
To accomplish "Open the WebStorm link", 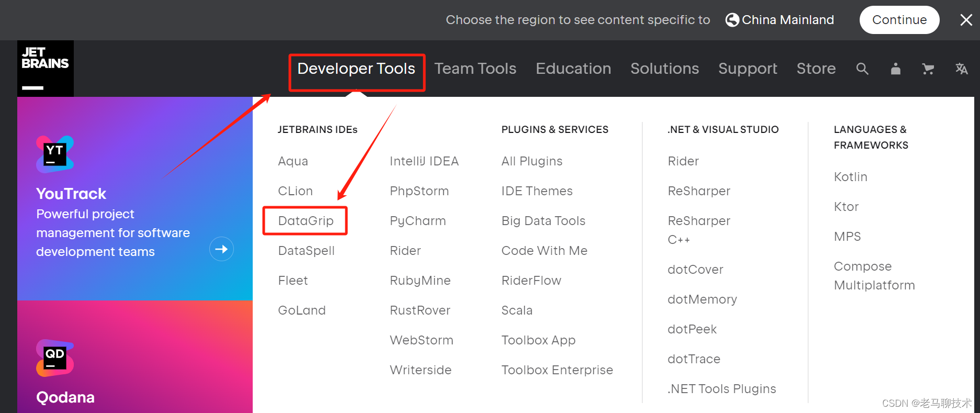I will pos(422,340).
